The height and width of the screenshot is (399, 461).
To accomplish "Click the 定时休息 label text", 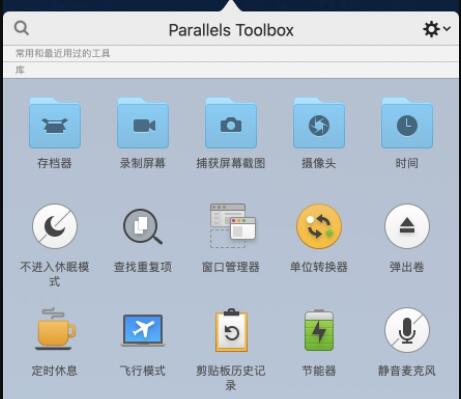I will tap(55, 370).
